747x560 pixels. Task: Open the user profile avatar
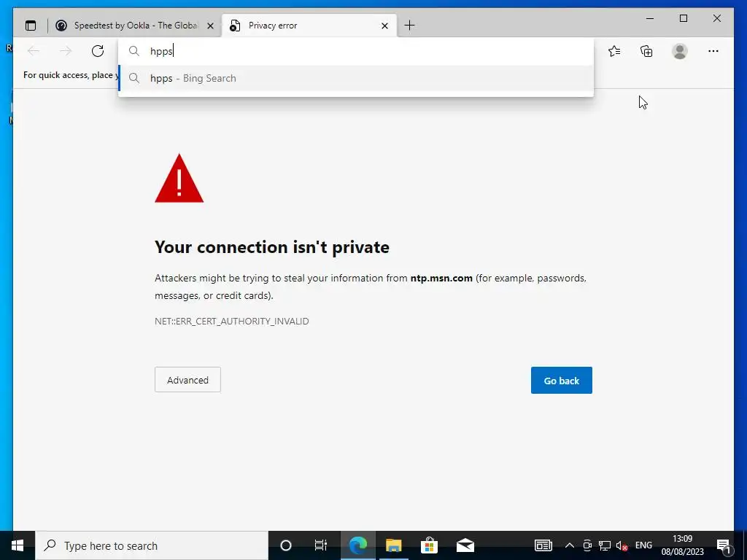point(680,51)
